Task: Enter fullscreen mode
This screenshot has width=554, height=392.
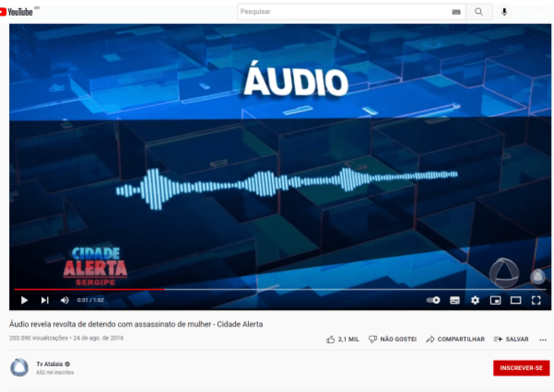Action: [x=536, y=300]
